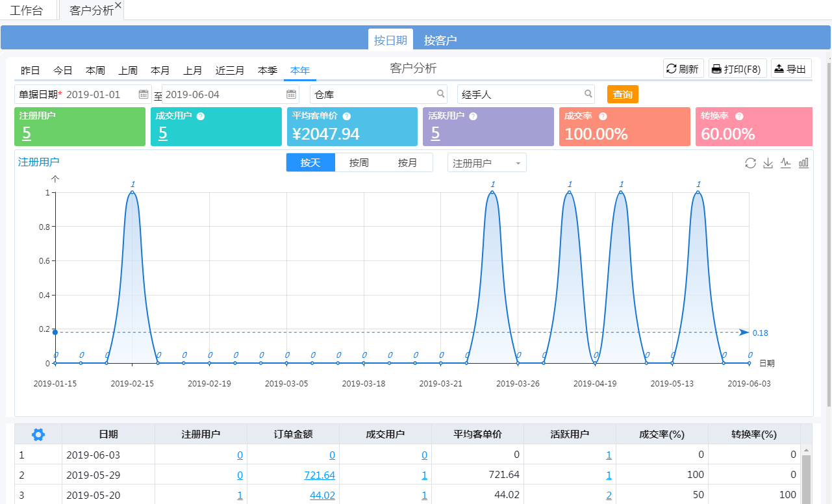Open 成交用户 link in 2019-05-29 row
The image size is (832, 504).
(424, 475)
